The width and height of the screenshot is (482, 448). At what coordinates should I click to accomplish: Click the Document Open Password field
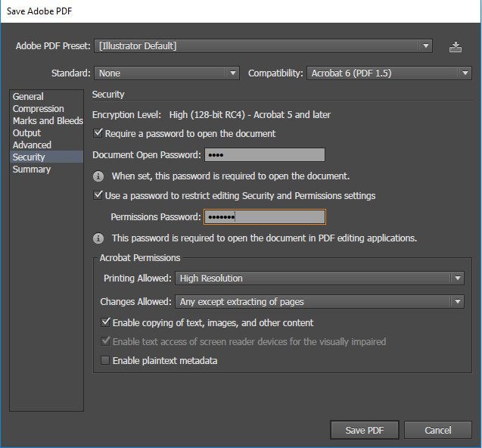point(264,155)
